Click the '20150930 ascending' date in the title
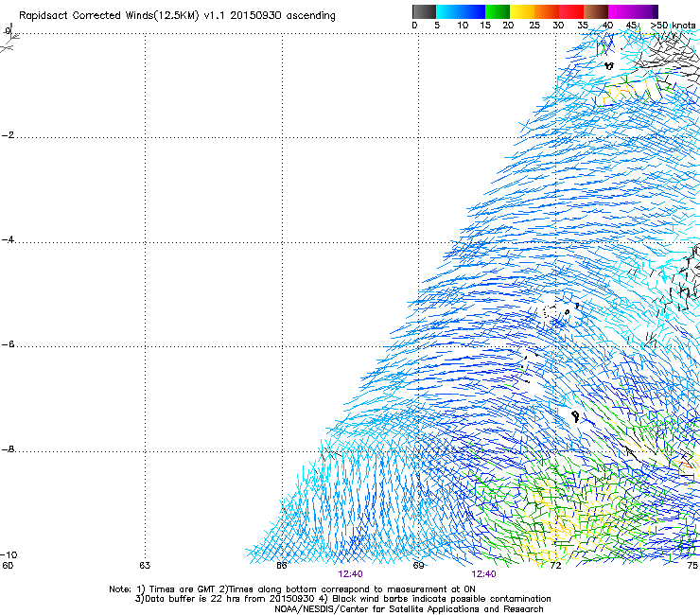The image size is (700, 615). 283,16
